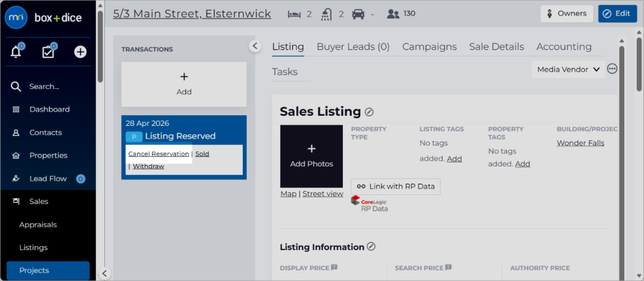Click the Search Price help icon
Viewport: 644px width, 281px height.
point(448,267)
